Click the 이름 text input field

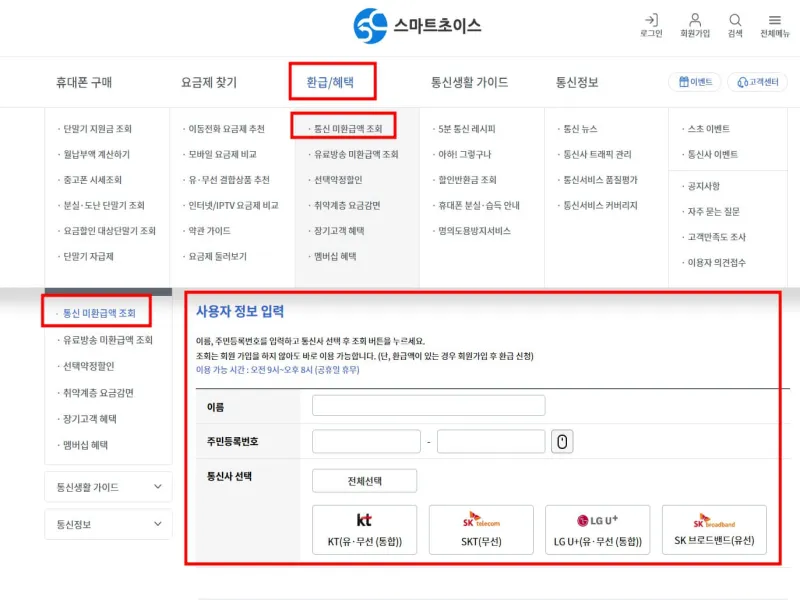[428, 406]
